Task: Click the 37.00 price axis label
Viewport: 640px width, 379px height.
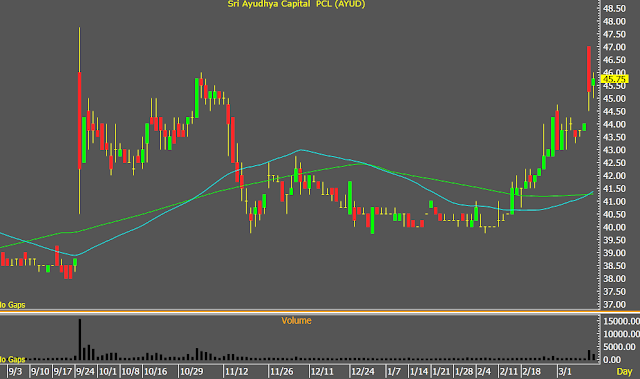Action: pyautogui.click(x=614, y=305)
